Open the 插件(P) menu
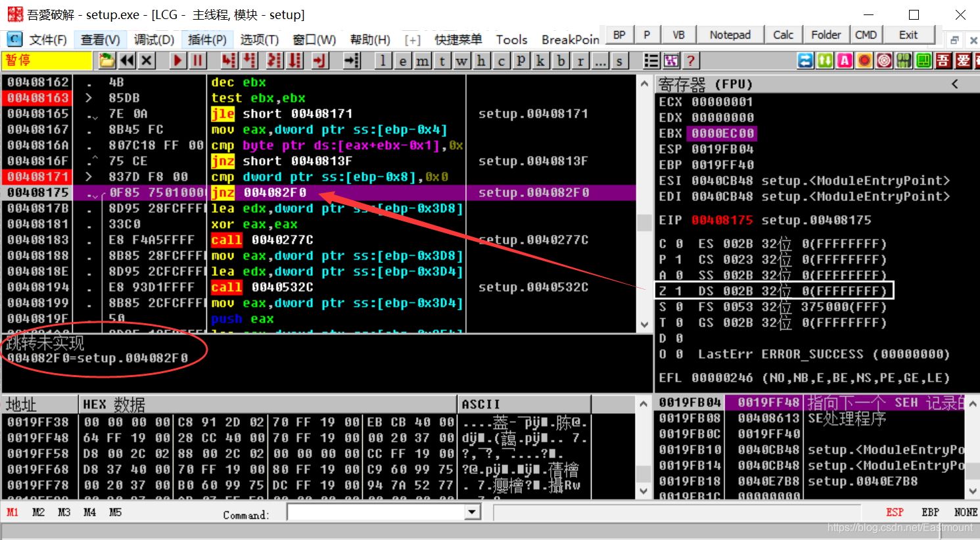980x540 pixels. tap(207, 40)
